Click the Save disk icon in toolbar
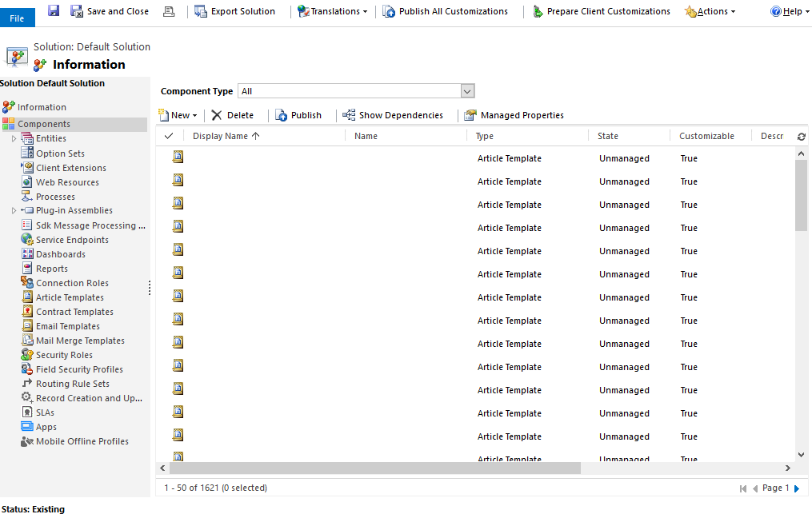This screenshot has height=514, width=812. coord(54,11)
